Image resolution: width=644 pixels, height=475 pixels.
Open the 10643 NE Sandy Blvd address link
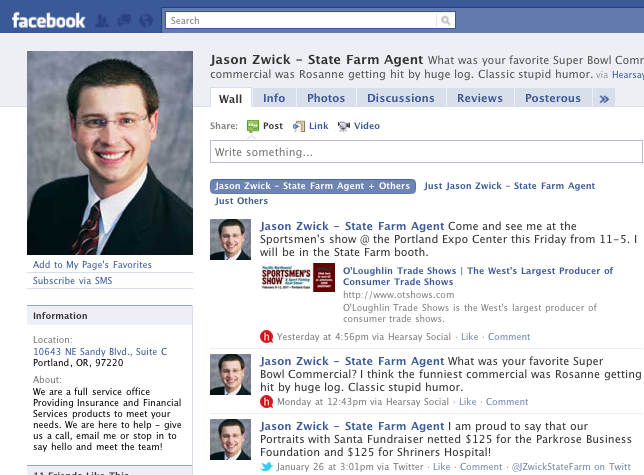(x=100, y=352)
